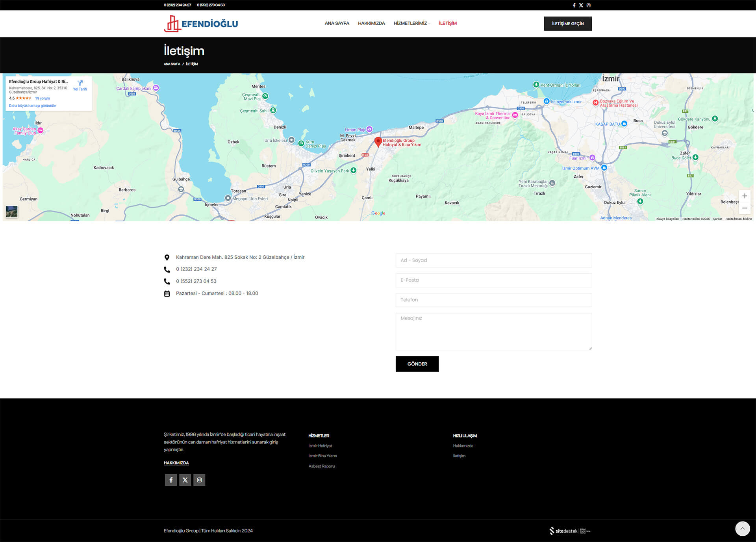This screenshot has height=542, width=756.
Task: Click the Google logo on map
Action: click(x=378, y=213)
